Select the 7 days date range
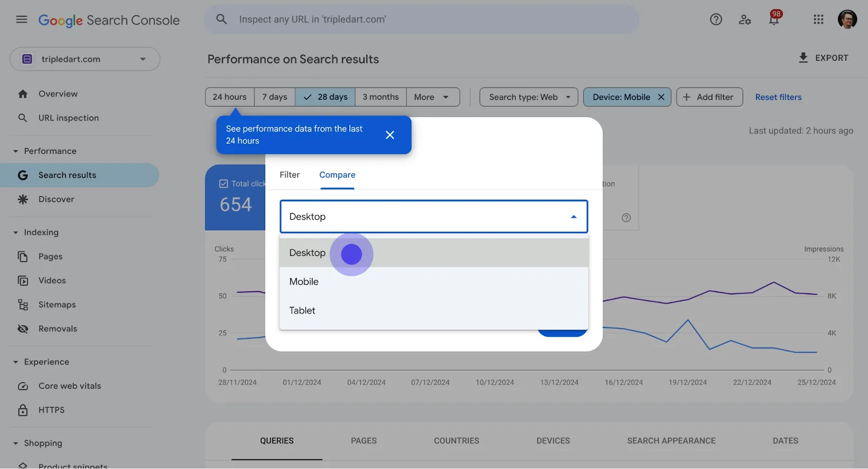Screen dimensions: 868x469 (275, 97)
